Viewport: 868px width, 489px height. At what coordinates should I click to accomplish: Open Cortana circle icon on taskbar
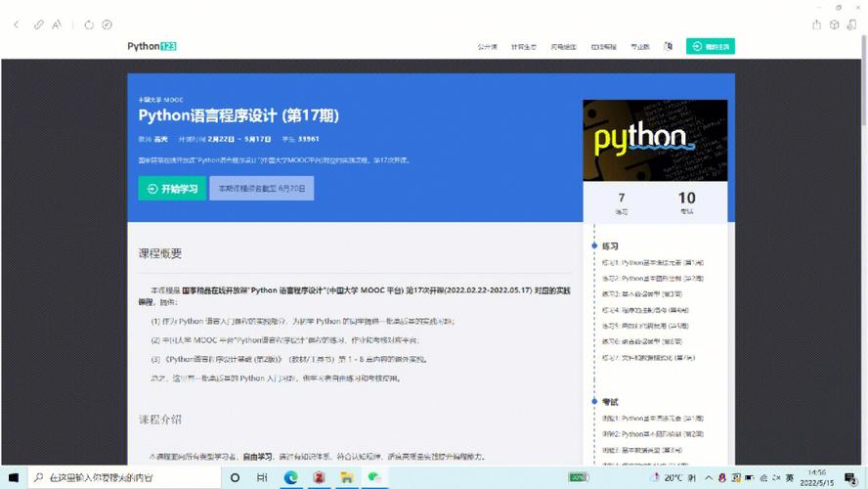click(235, 477)
